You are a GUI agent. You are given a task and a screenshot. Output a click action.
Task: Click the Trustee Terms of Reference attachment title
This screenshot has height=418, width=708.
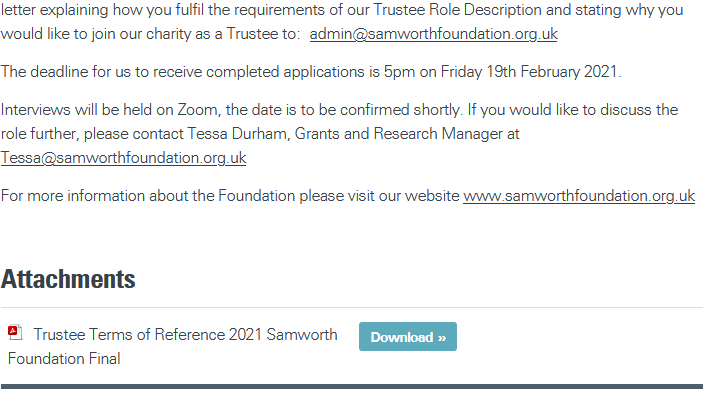pos(185,335)
